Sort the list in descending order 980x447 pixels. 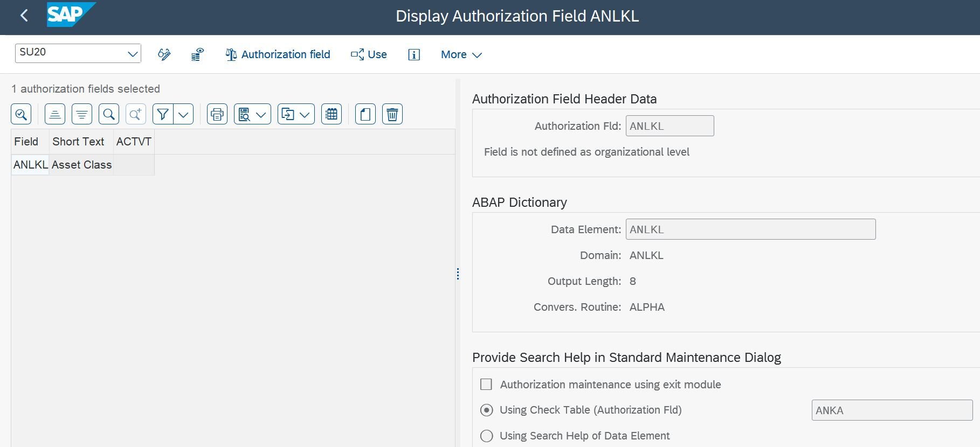click(81, 114)
